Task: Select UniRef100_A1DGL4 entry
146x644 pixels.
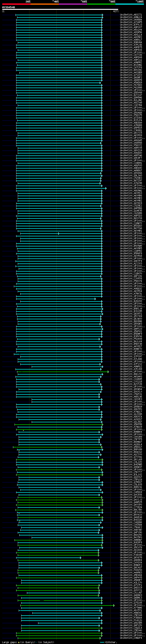Action: [x=131, y=445]
